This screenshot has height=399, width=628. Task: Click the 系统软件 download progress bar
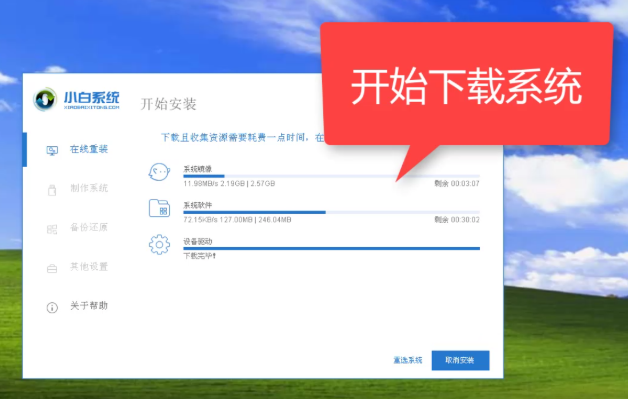(331, 212)
